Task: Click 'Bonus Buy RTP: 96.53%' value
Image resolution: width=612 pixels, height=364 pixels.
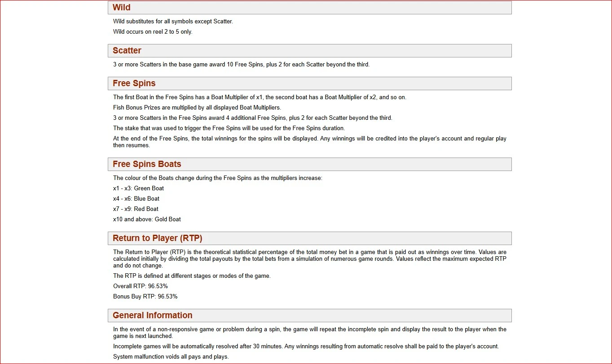Action: click(x=145, y=297)
